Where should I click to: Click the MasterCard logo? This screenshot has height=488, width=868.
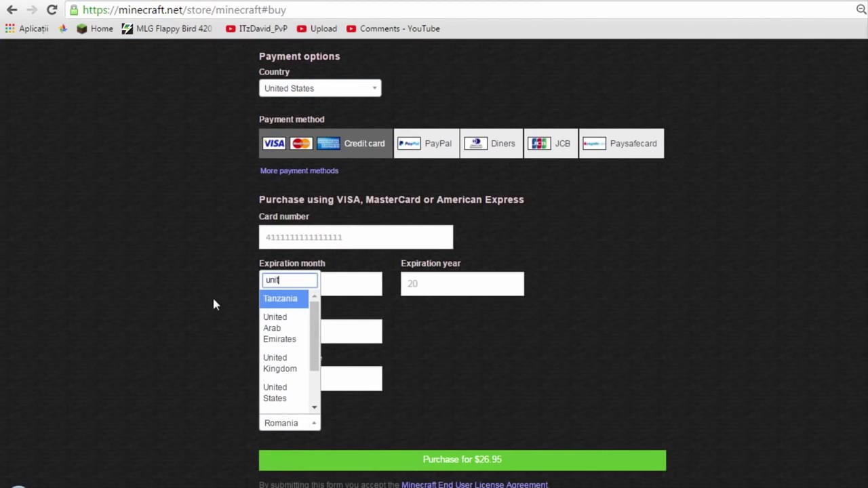coord(300,143)
